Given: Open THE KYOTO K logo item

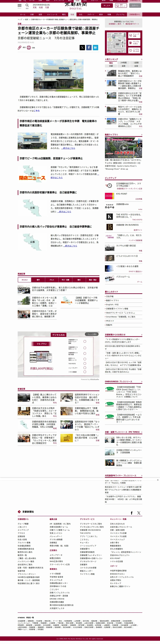Looking at the screenshot, I should [x=110, y=216].
